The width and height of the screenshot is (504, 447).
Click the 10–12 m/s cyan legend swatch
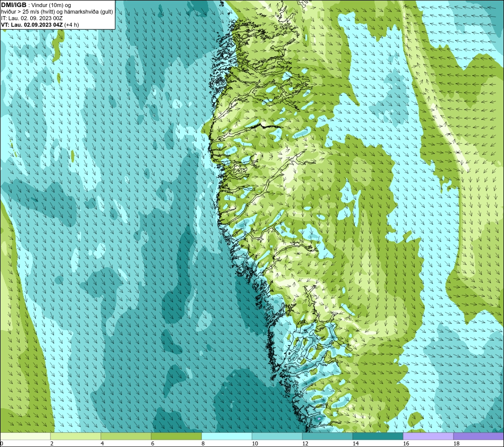[x=277, y=436]
